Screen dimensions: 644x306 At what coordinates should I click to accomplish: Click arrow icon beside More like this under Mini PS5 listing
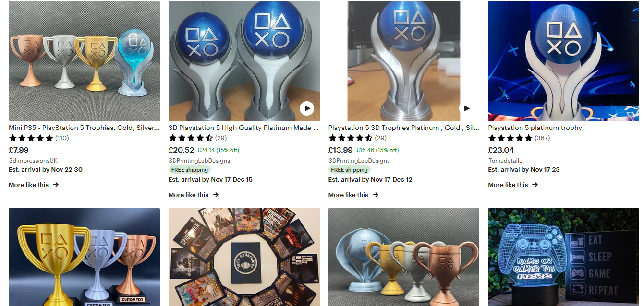56,185
